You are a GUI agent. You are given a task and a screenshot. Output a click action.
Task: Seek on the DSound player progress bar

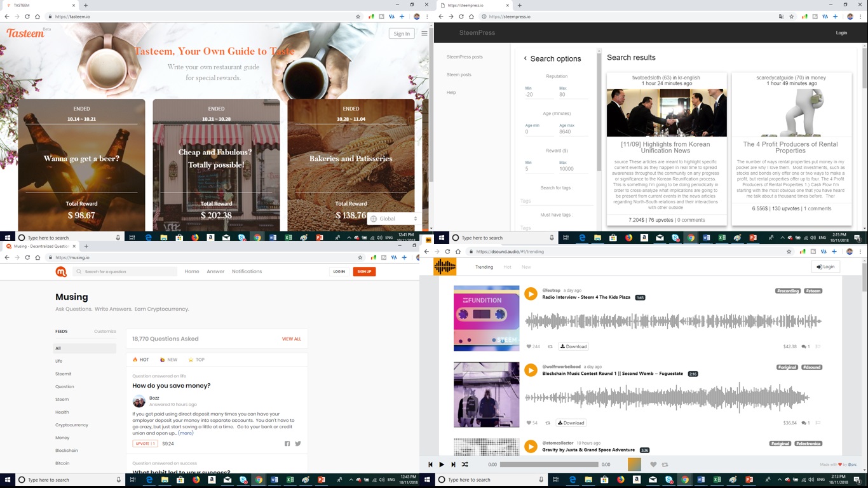549,464
